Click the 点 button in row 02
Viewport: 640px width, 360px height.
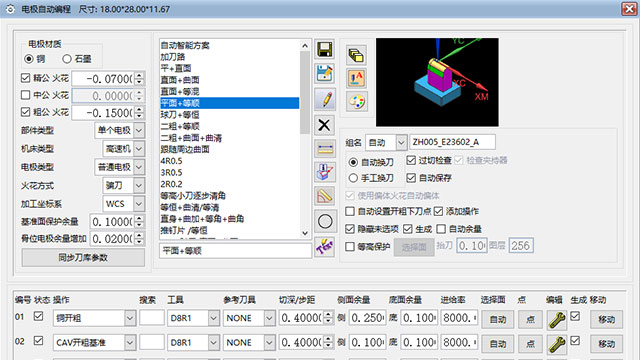pos(530,344)
